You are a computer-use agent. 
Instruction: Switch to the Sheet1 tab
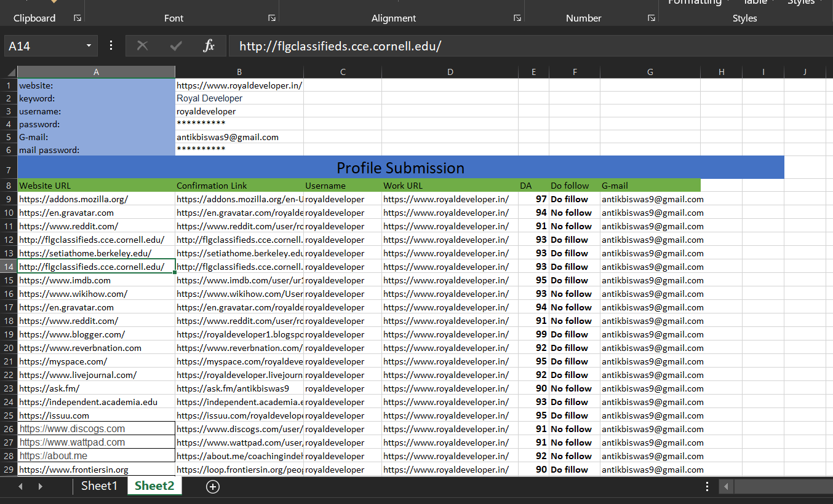[x=99, y=486]
